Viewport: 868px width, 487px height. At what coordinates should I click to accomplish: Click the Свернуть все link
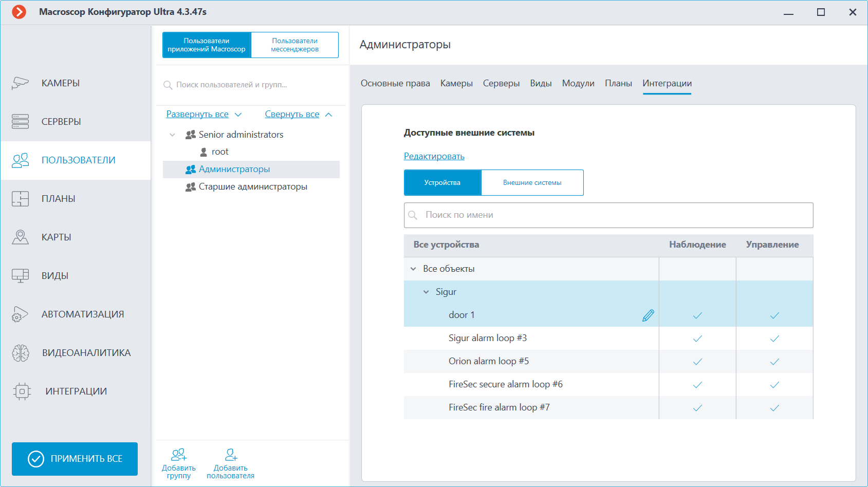292,114
